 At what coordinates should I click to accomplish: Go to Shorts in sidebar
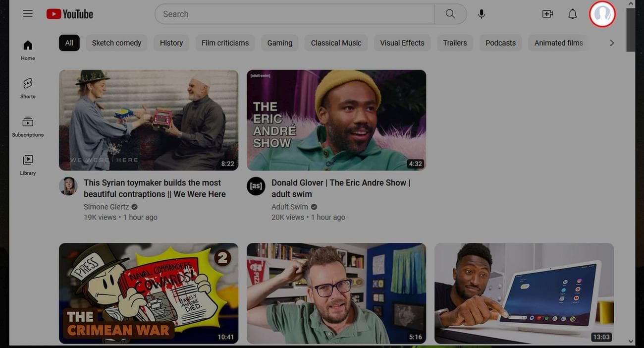coord(28,88)
